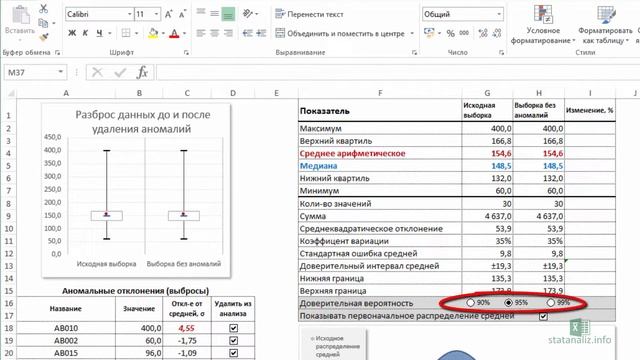Align text left icon
This screenshot has width=640, height=360.
[x=201, y=33]
